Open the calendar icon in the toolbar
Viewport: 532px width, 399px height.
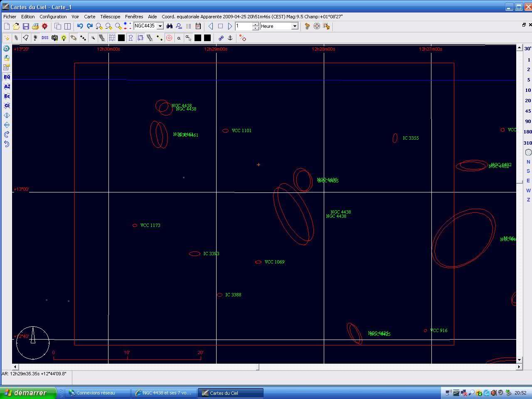click(198, 26)
